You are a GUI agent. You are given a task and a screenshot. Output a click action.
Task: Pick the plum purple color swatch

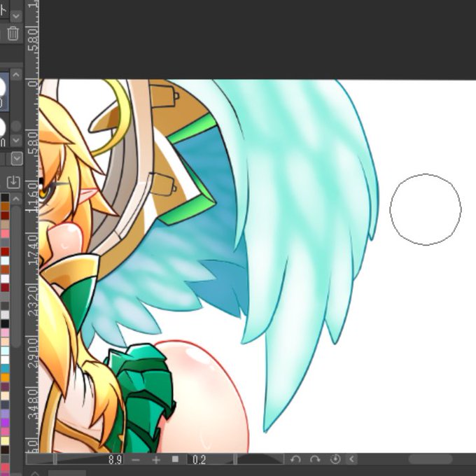pyautogui.click(x=5, y=386)
